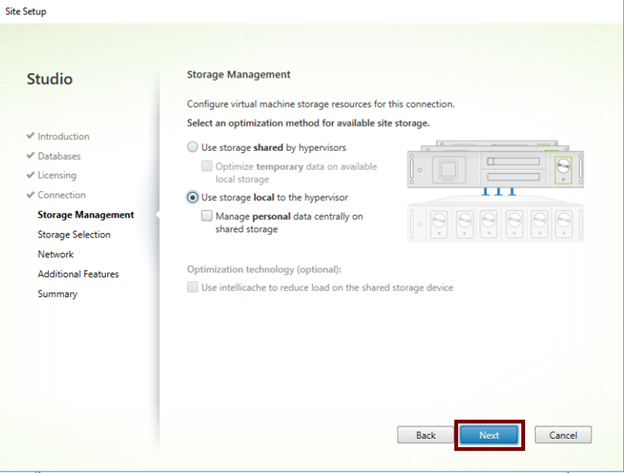Check Optimize temporary data on local storage
This screenshot has height=473, width=624.
[x=207, y=166]
